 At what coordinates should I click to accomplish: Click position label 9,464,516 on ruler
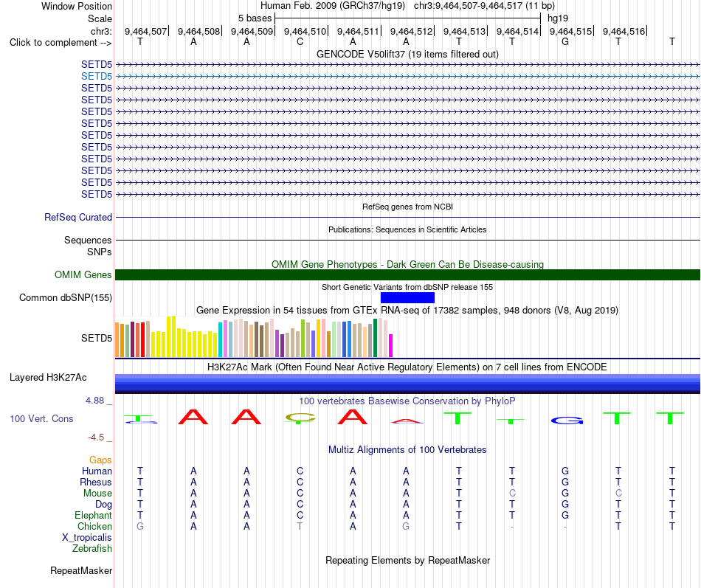(624, 31)
